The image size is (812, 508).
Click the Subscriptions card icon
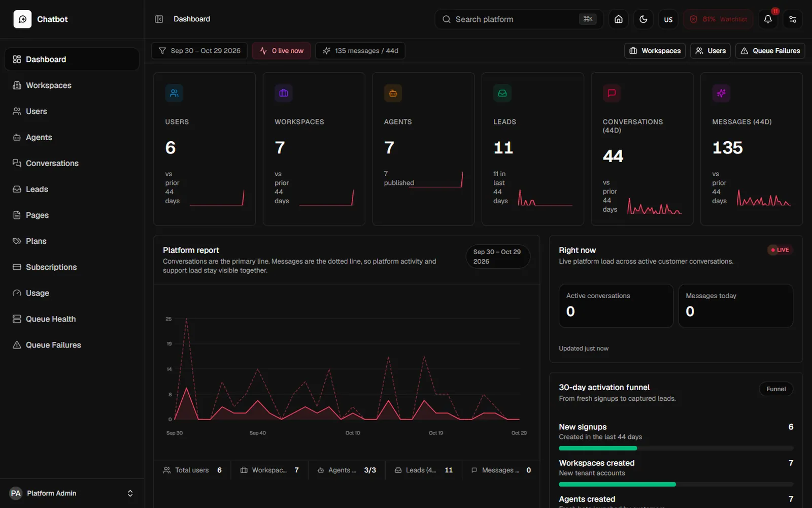tap(17, 267)
